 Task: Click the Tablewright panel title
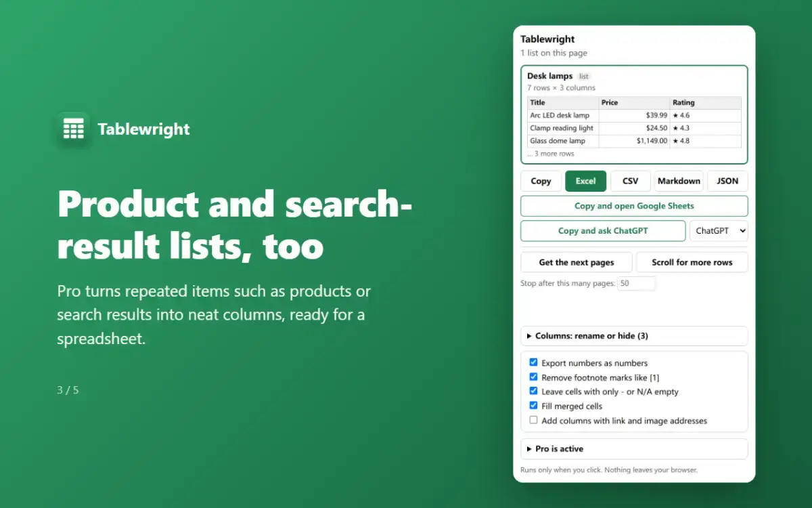point(547,39)
